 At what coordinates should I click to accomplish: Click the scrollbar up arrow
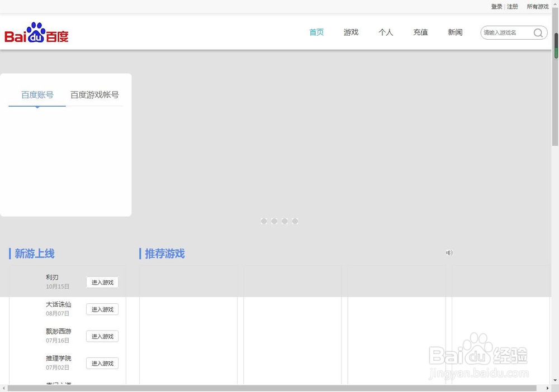click(555, 5)
